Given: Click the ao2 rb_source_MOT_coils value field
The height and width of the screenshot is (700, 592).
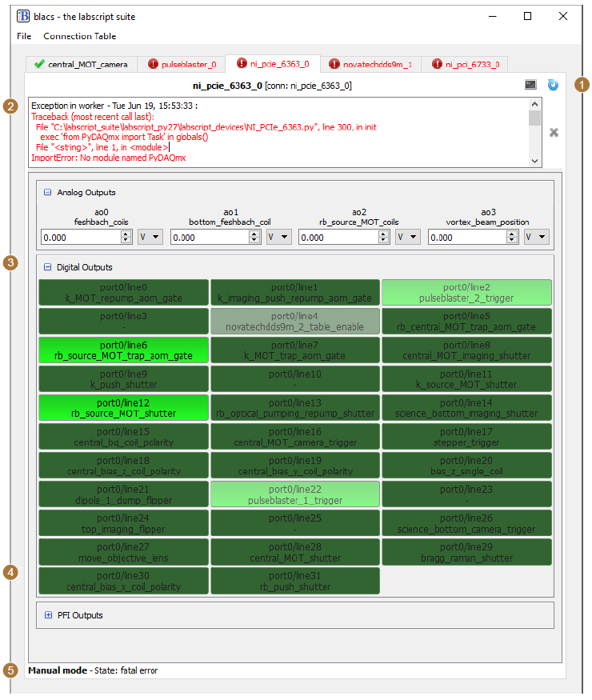Looking at the screenshot, I should (x=338, y=237).
